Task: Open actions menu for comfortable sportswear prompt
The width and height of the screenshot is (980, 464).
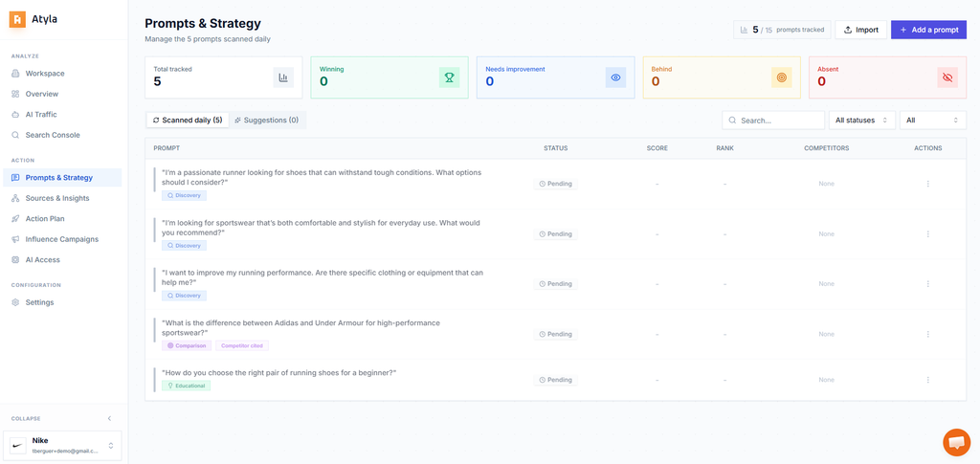Action: 927,233
